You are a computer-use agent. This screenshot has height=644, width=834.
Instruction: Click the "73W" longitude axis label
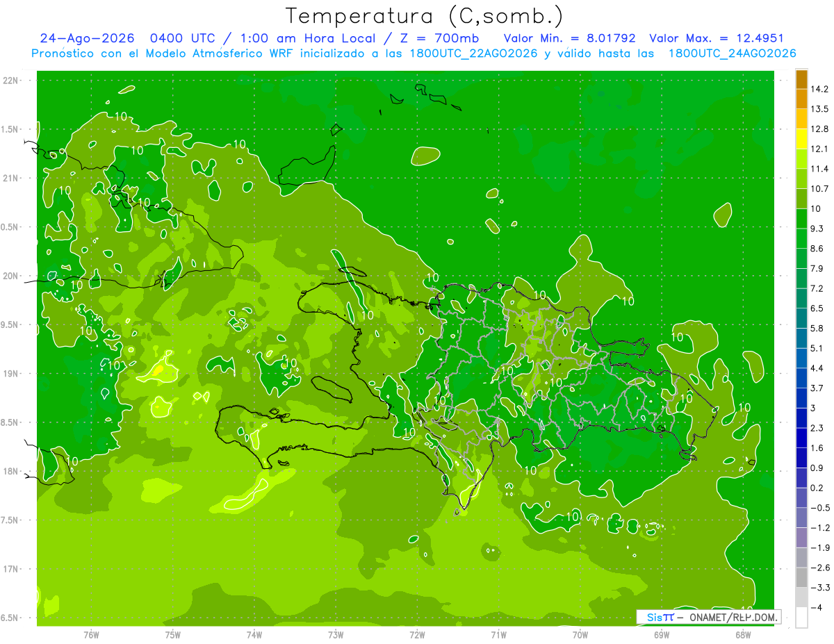coord(336,634)
